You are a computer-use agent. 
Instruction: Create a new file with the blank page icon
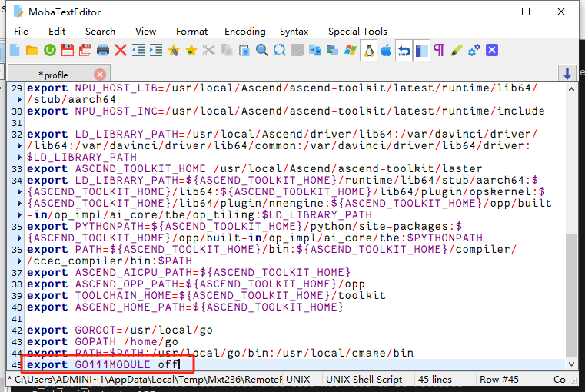15,51
